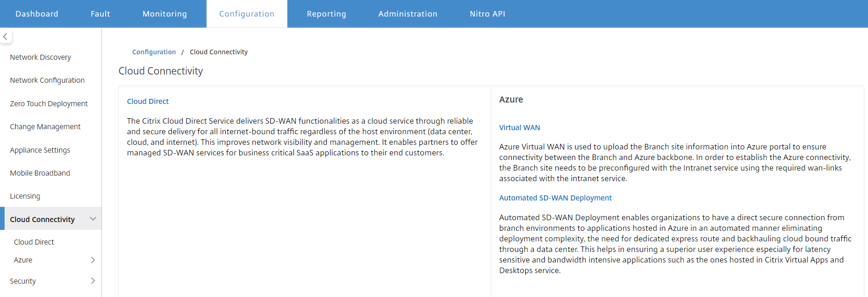
Task: Collapse the Cloud Connectivity sidebar chevron
Action: click(x=93, y=219)
